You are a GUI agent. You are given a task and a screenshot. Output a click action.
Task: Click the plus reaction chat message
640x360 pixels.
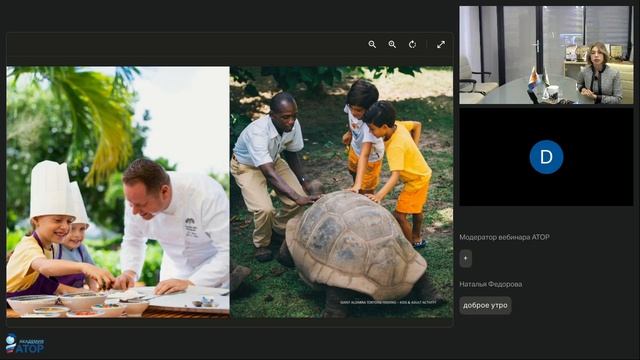coord(466,258)
